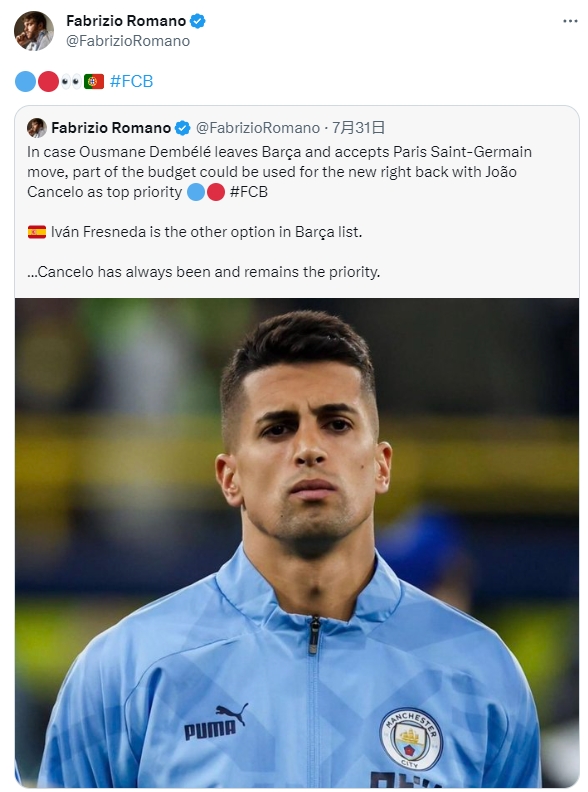Click Fabrizio Romano name in quoted tweet
The image size is (588, 792).
coord(111,128)
